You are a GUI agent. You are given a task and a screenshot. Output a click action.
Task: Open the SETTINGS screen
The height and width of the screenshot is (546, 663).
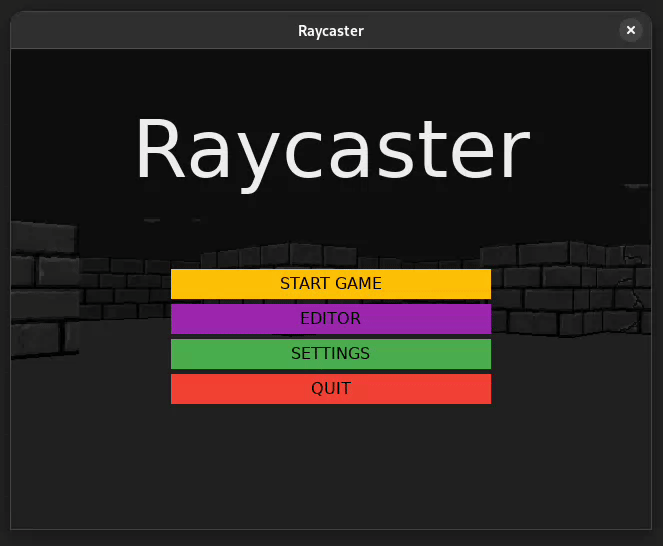330,354
